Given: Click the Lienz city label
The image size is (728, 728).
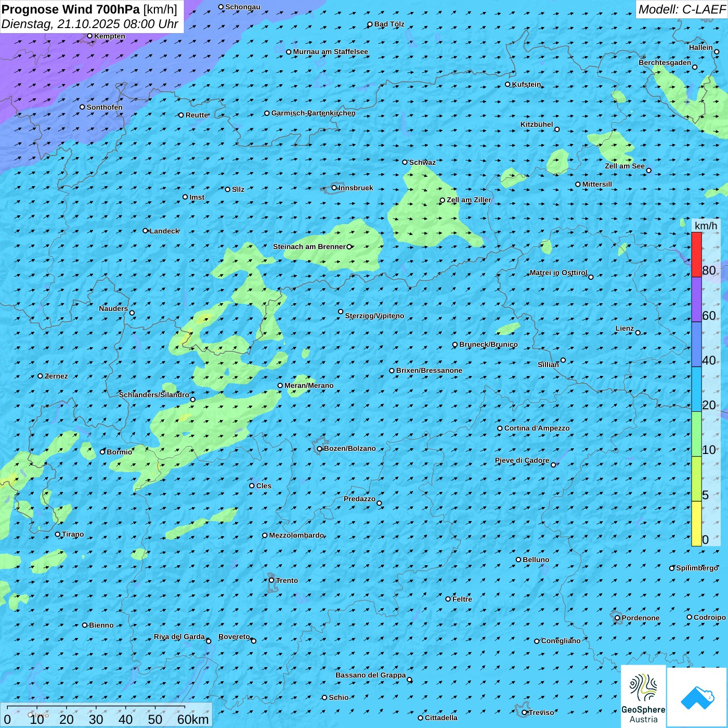Looking at the screenshot, I should (625, 328).
